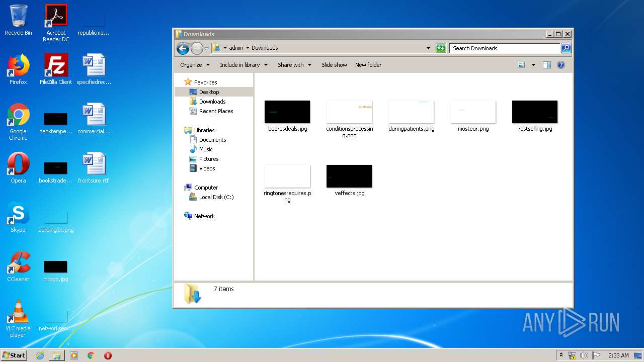
Task: Click New folder in the toolbar
Action: 368,65
